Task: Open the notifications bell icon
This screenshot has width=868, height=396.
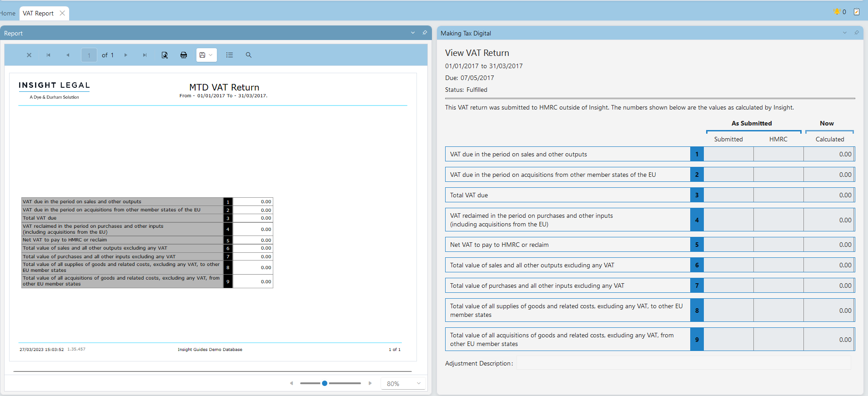Action: tap(837, 12)
